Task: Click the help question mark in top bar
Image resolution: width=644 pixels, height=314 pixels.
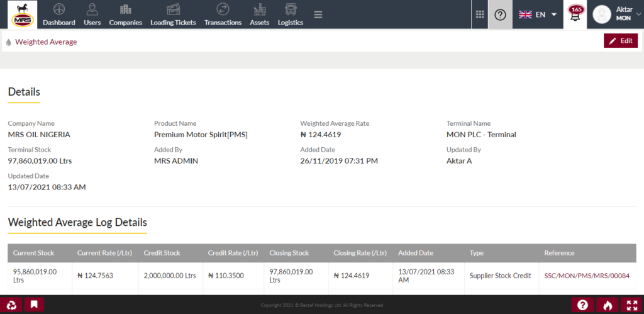Action: pyautogui.click(x=500, y=14)
